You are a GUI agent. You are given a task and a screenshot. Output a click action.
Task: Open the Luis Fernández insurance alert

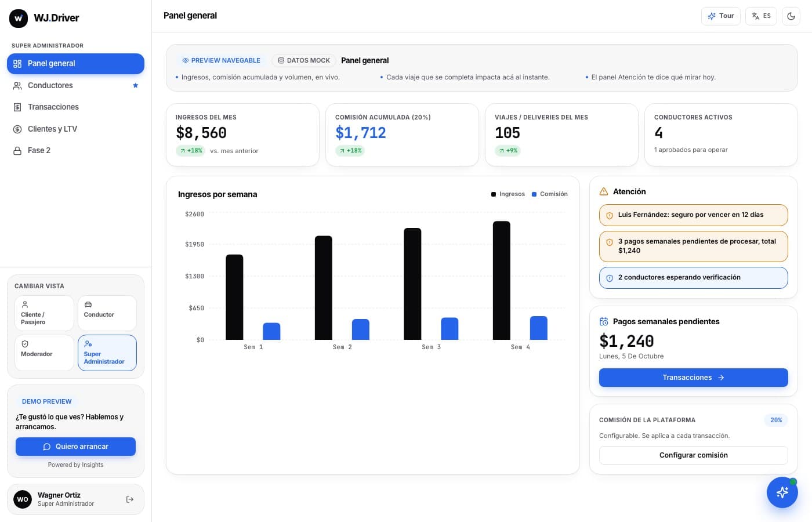pos(694,215)
